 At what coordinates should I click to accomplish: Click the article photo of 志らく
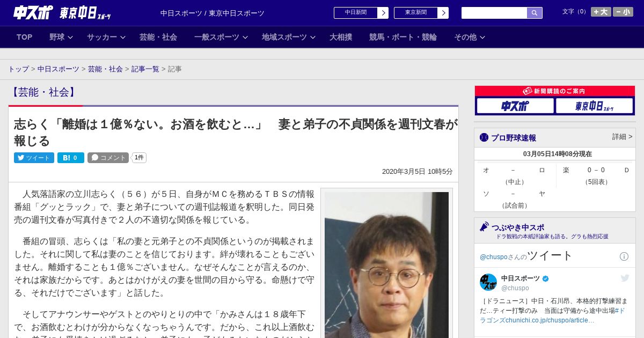[x=386, y=265]
